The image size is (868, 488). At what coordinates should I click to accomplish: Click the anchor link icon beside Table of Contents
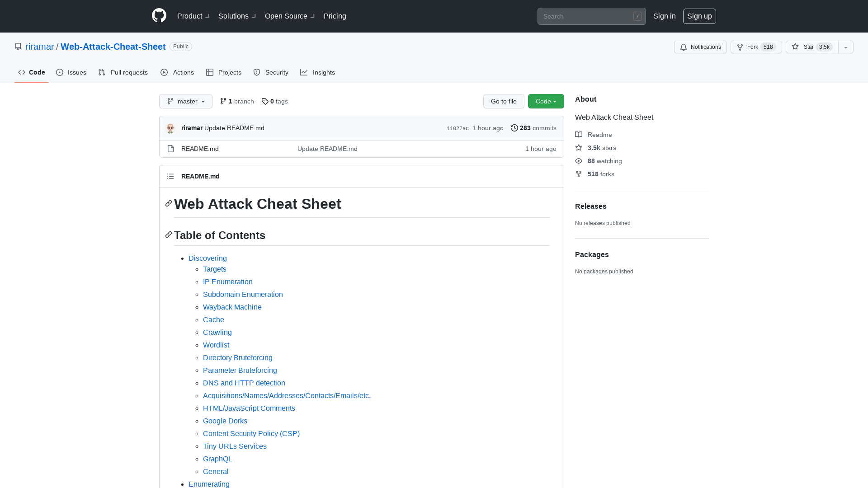coord(169,235)
